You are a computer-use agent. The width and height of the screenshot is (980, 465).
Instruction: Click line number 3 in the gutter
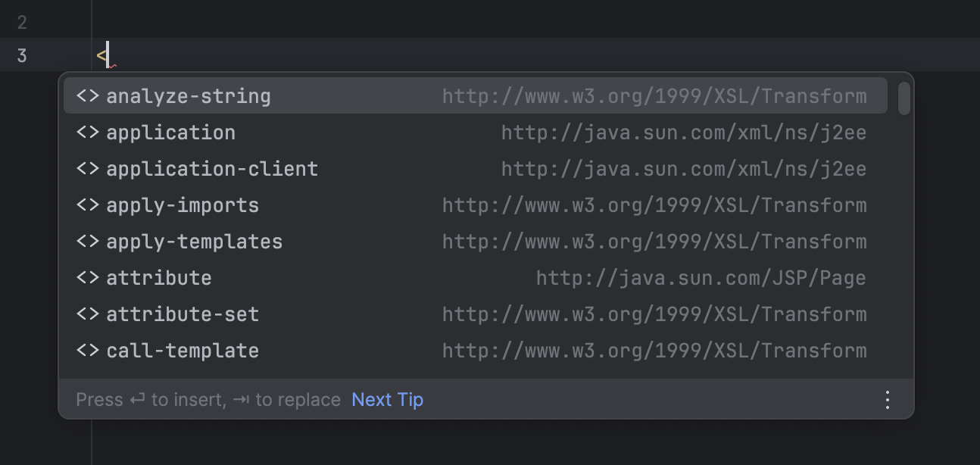[x=21, y=55]
